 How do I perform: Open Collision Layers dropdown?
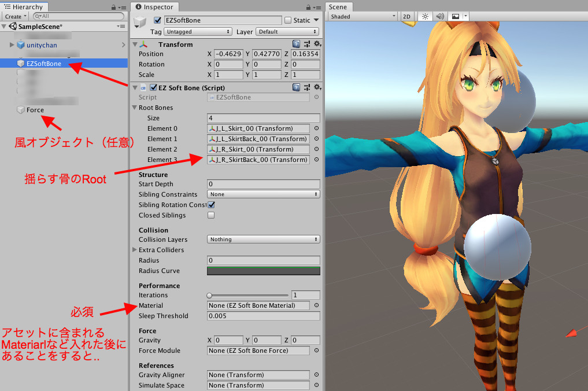[263, 239]
